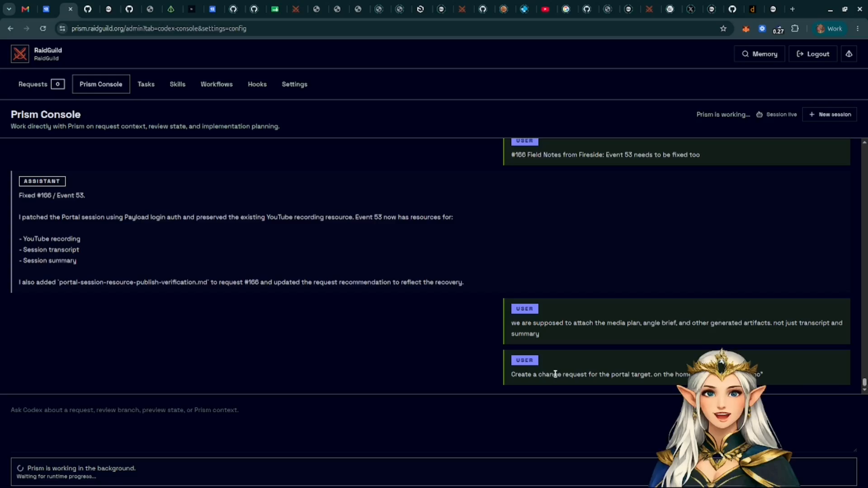The height and width of the screenshot is (488, 868).
Task: Open the orange 'd' favicon browser tab
Action: [752, 9]
